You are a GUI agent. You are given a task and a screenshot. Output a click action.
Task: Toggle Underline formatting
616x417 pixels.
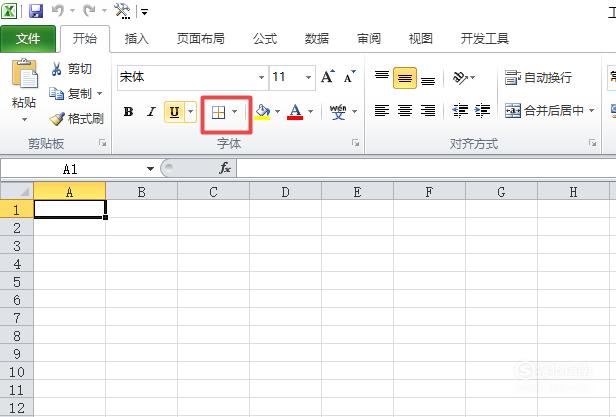point(174,112)
